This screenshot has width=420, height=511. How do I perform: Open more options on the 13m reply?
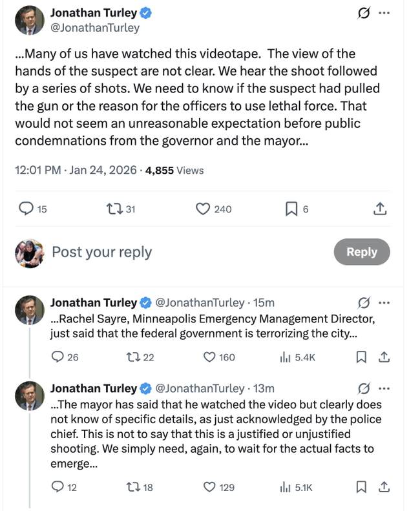tap(384, 388)
